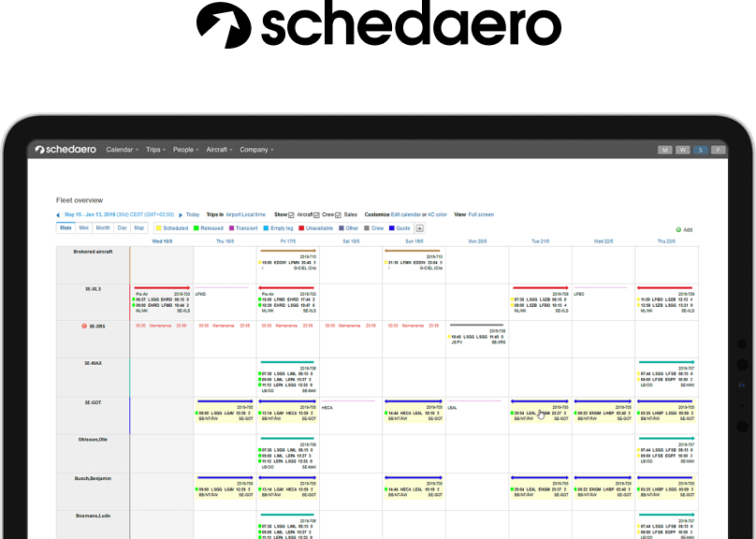This screenshot has height=539, width=756.
Task: Click the Other legend swatch
Action: click(342, 228)
